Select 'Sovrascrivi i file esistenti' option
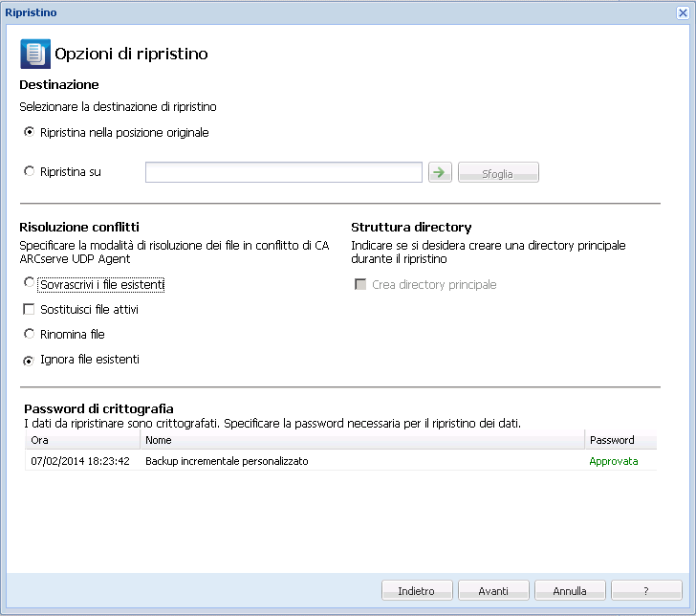Viewport: 696px width, 616px height. pyautogui.click(x=30, y=284)
